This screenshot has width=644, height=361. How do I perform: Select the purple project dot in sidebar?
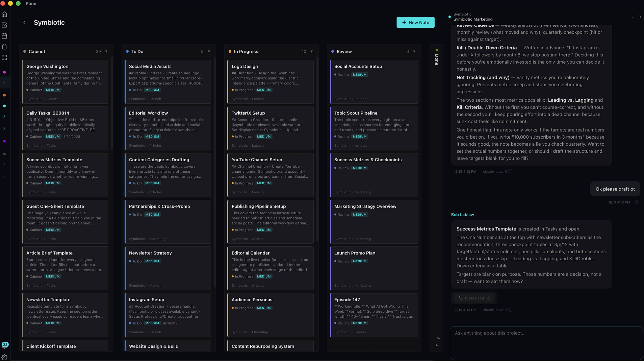[4, 141]
